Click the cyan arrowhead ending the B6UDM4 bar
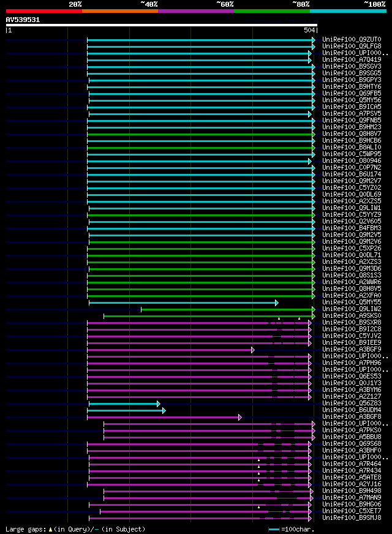 (x=164, y=411)
